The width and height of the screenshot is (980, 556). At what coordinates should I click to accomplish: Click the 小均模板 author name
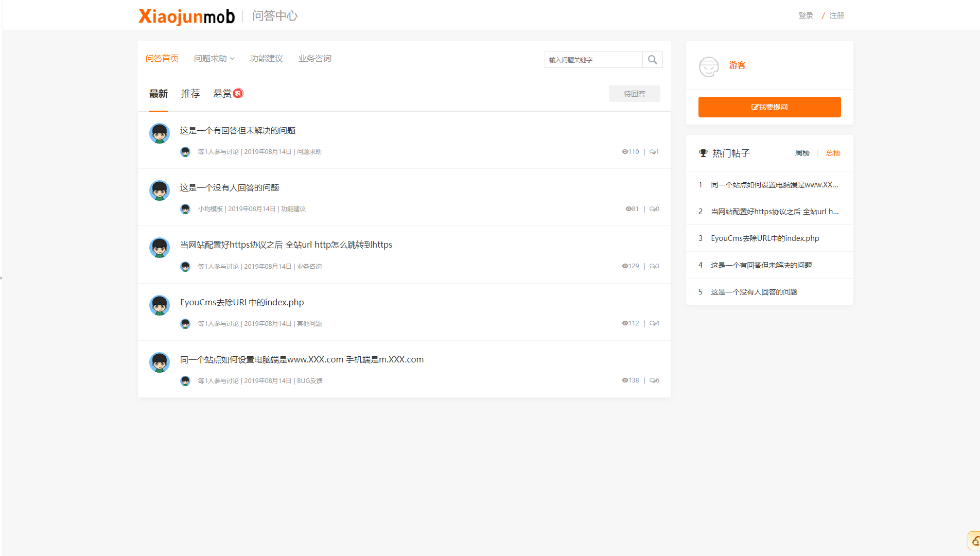(211, 209)
